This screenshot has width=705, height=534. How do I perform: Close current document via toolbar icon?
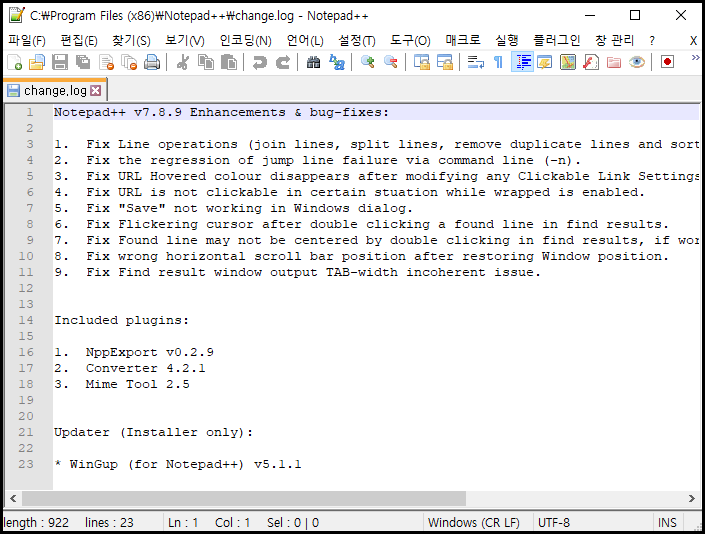click(x=106, y=62)
